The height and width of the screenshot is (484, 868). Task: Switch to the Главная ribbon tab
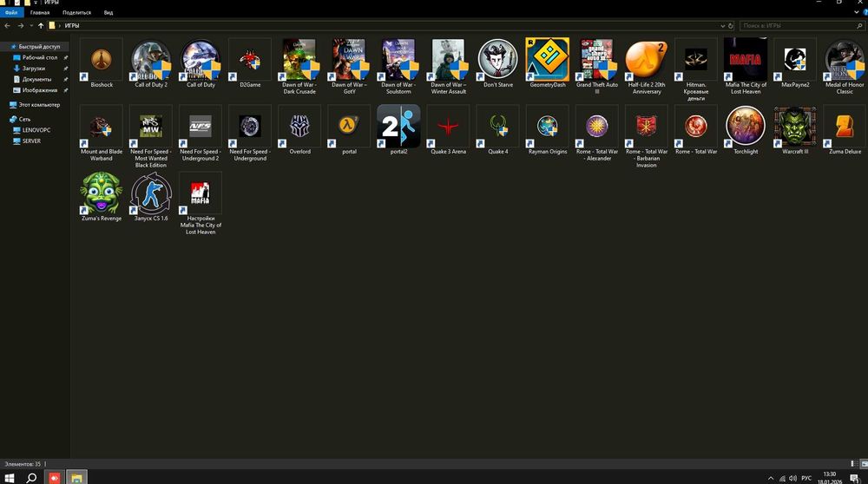point(40,12)
